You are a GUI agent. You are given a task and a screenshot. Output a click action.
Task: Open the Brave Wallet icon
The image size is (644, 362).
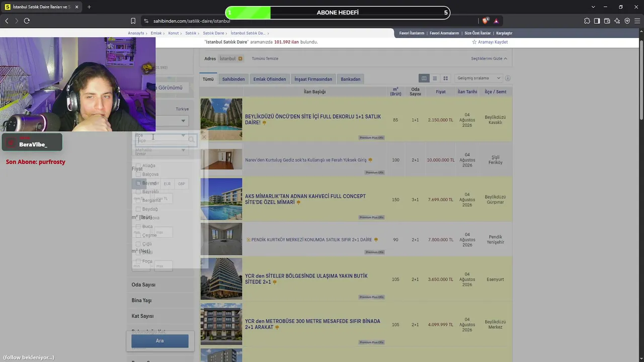(x=607, y=21)
